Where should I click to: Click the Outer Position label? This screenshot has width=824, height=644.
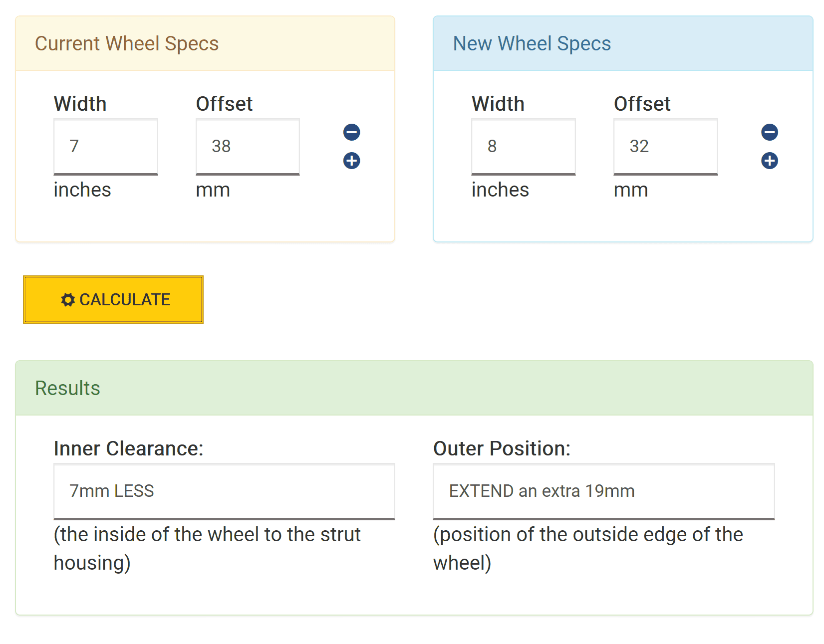click(x=502, y=448)
